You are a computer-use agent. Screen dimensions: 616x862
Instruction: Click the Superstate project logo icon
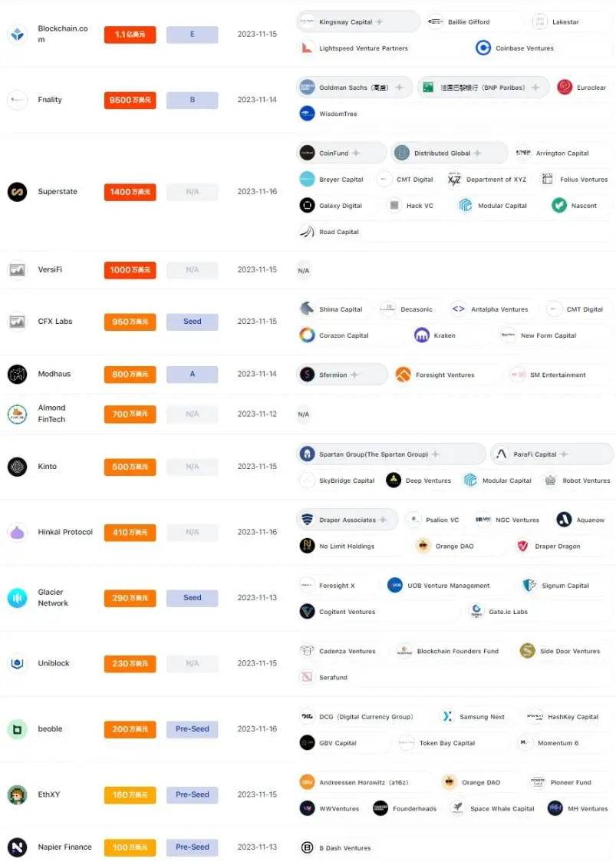click(x=18, y=192)
